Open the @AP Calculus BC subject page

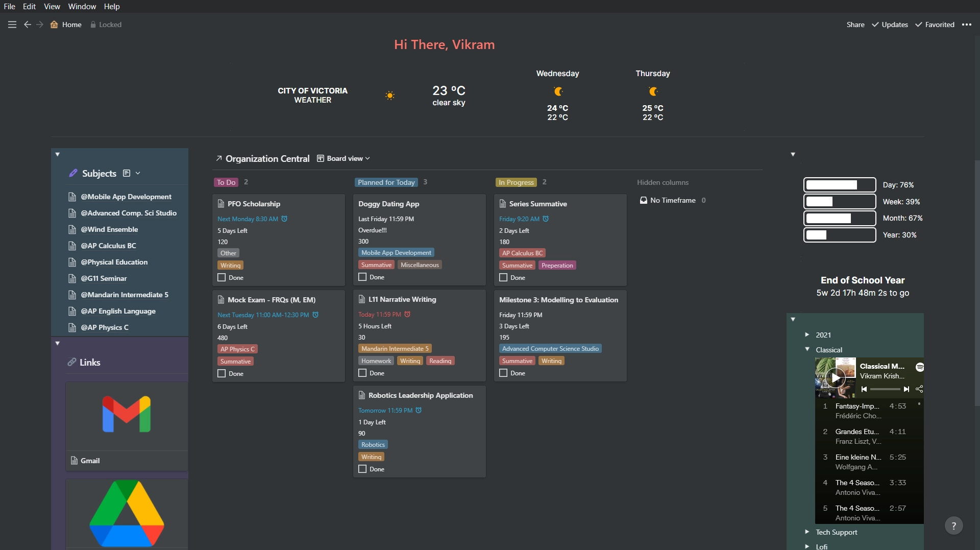click(x=108, y=246)
